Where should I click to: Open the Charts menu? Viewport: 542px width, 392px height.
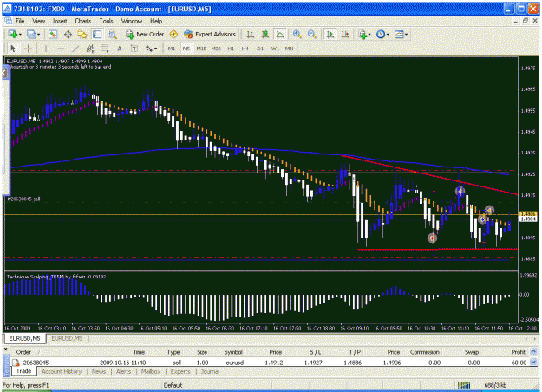83,21
